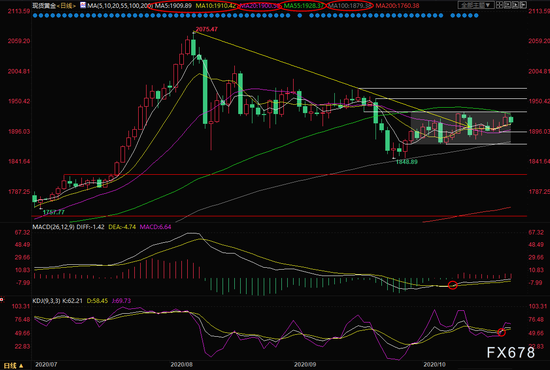Click the indicator chart icon before MA label
Image resolution: width=550 pixels, height=370 pixels.
[x=82, y=5]
